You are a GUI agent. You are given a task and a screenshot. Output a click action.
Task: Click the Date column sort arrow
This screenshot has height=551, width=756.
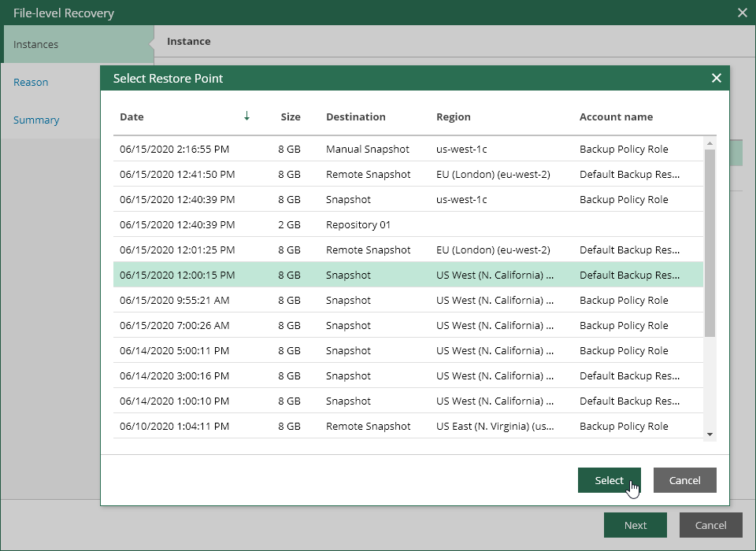[246, 116]
